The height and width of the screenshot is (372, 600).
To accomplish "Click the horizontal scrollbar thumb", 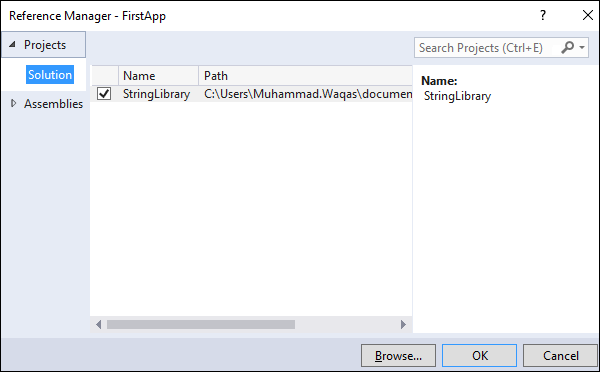I will [201, 325].
